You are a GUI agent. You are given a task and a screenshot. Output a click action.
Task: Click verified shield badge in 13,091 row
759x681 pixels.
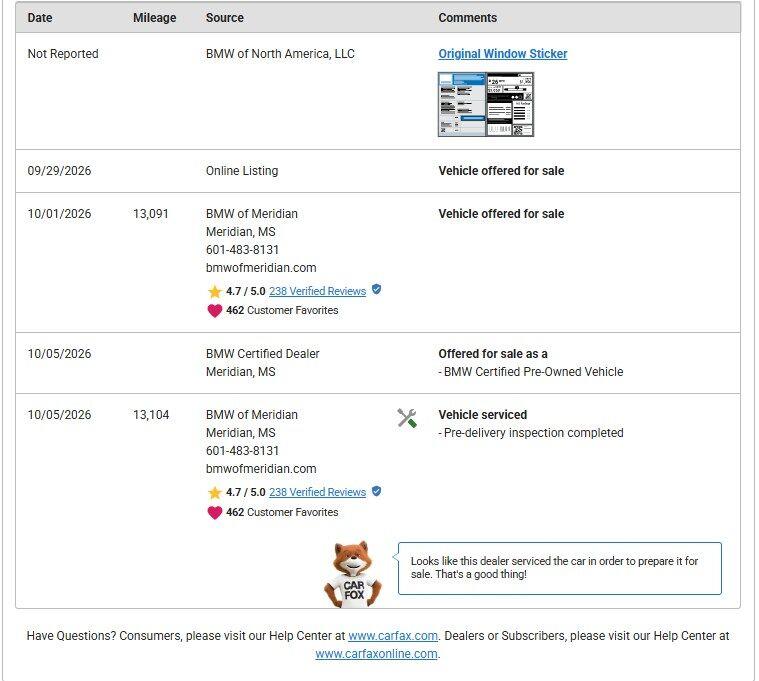pyautogui.click(x=377, y=289)
